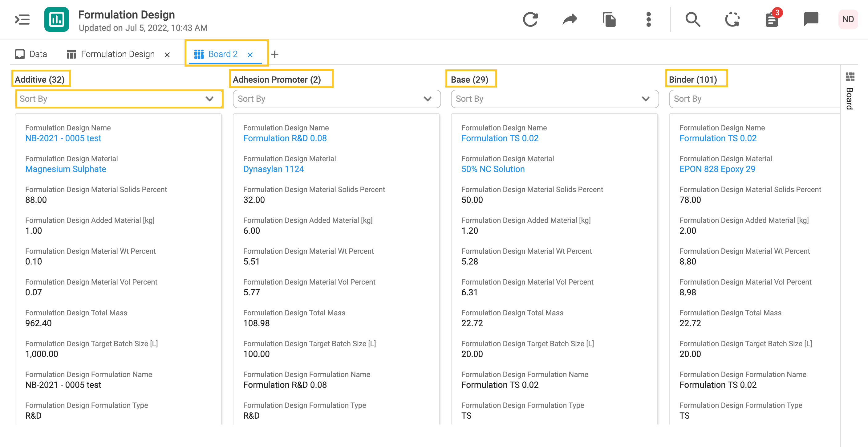The image size is (868, 447).
Task: Select Wt Percent value 8.80
Action: tap(688, 262)
